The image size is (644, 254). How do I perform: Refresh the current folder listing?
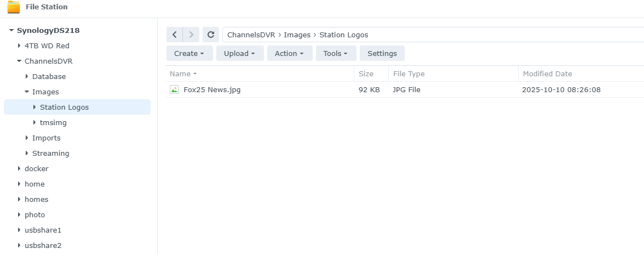(210, 35)
